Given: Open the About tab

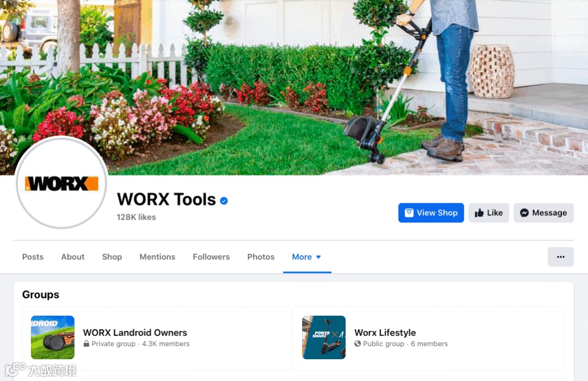Looking at the screenshot, I should [73, 257].
